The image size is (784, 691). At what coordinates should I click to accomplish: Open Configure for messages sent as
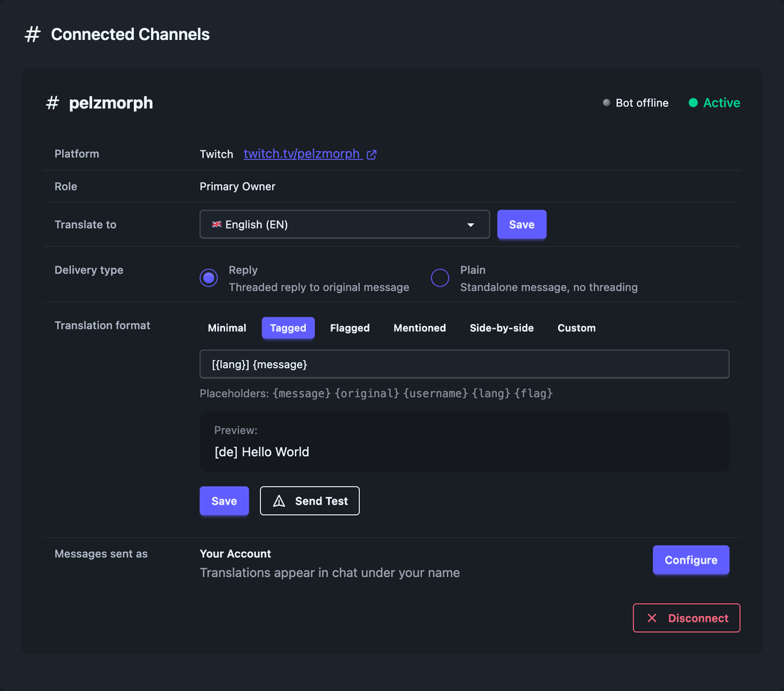[691, 560]
